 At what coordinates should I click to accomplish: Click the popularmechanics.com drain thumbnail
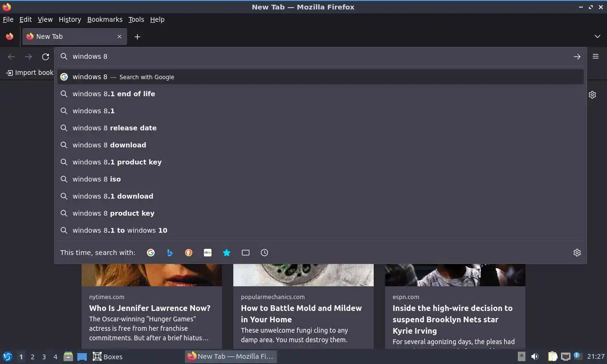click(x=303, y=275)
